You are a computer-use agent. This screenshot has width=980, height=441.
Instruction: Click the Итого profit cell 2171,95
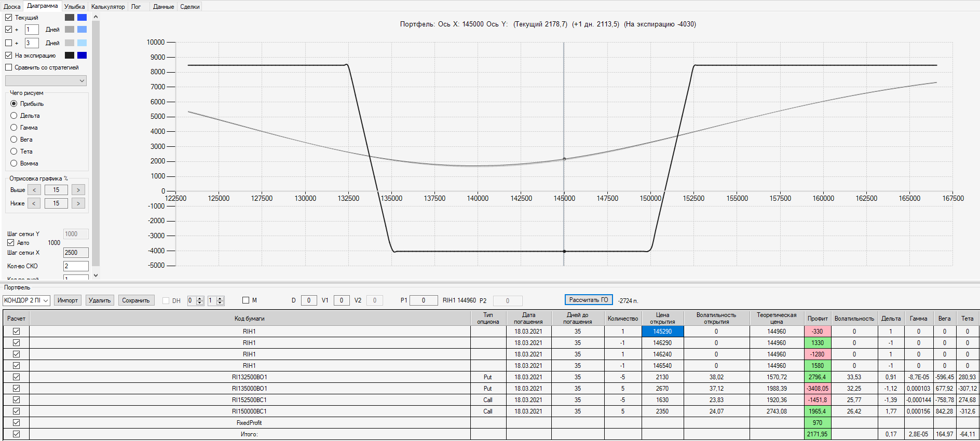click(818, 434)
